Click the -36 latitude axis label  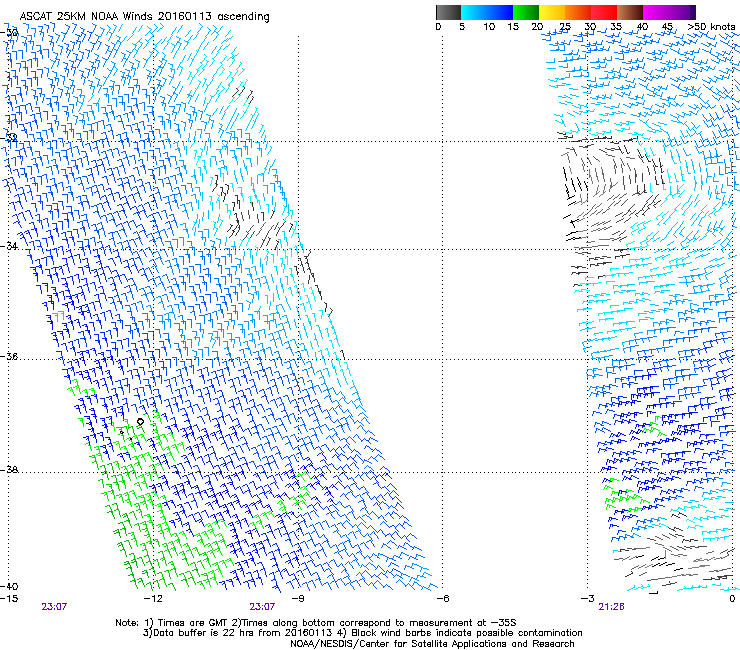coord(9,356)
